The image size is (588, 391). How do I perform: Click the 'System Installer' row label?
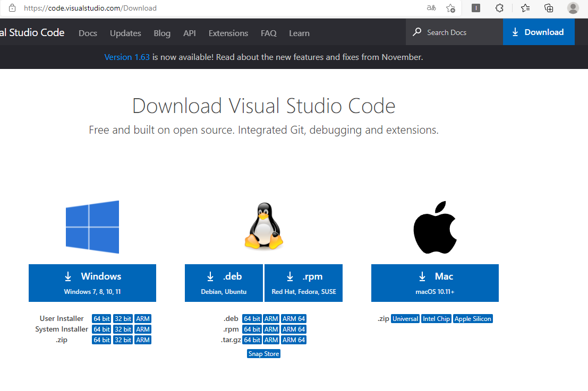tap(62, 329)
